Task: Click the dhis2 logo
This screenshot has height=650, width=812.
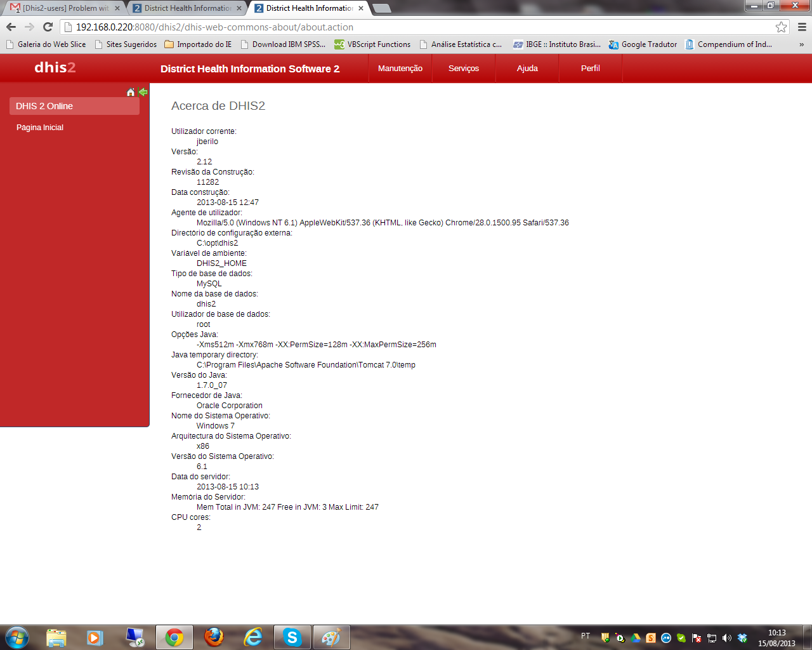Action: (x=55, y=67)
